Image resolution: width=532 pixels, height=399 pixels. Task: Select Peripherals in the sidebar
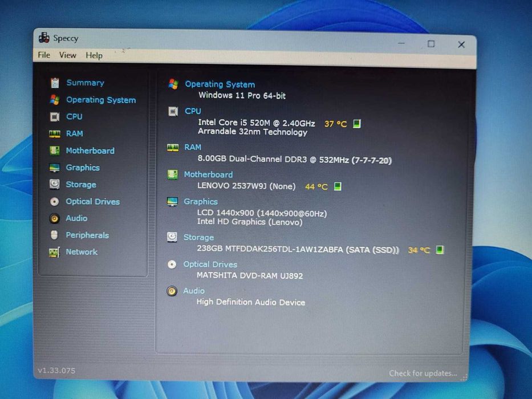pos(88,235)
